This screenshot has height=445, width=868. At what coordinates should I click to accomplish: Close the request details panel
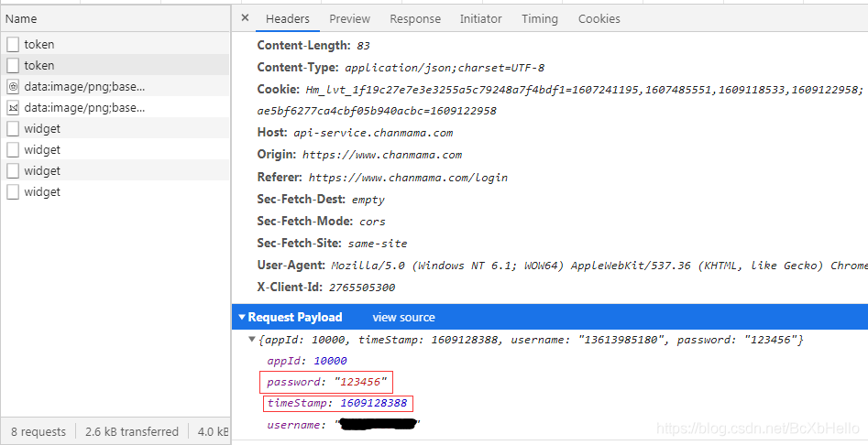click(x=246, y=17)
